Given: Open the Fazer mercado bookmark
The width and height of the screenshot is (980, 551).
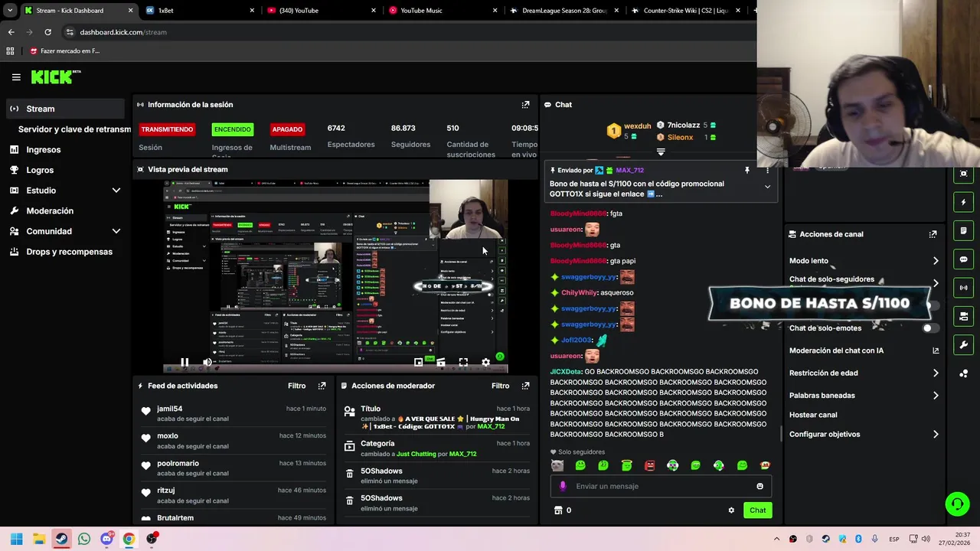Looking at the screenshot, I should point(64,51).
